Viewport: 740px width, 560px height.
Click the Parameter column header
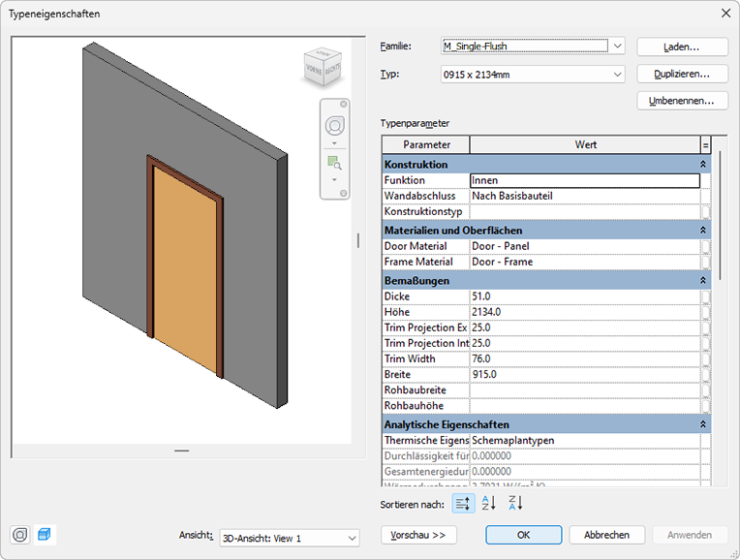(426, 145)
